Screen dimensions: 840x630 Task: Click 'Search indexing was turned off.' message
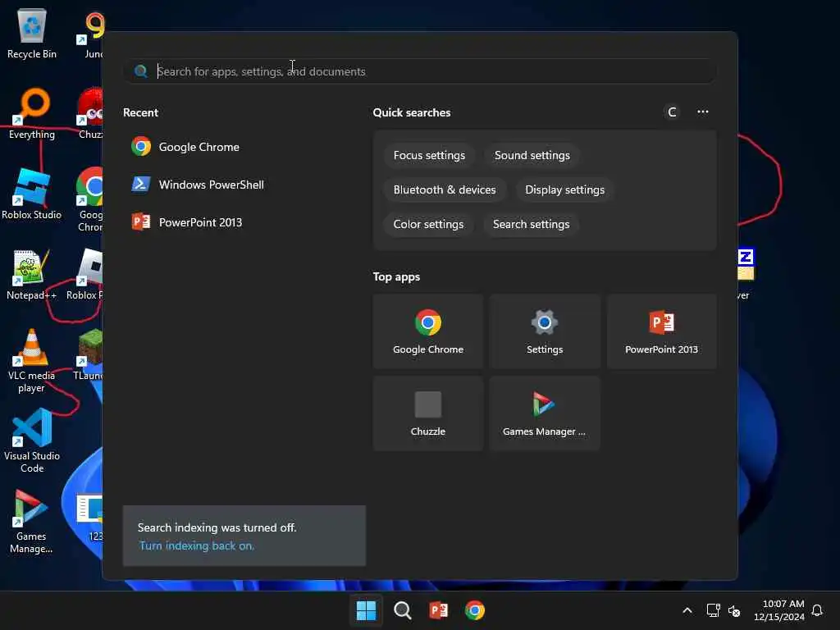[217, 527]
